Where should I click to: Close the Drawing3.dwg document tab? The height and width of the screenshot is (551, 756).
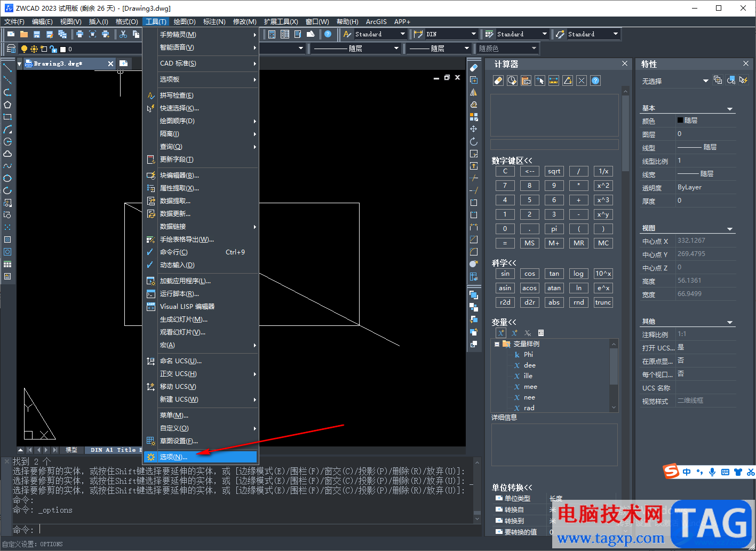point(110,63)
